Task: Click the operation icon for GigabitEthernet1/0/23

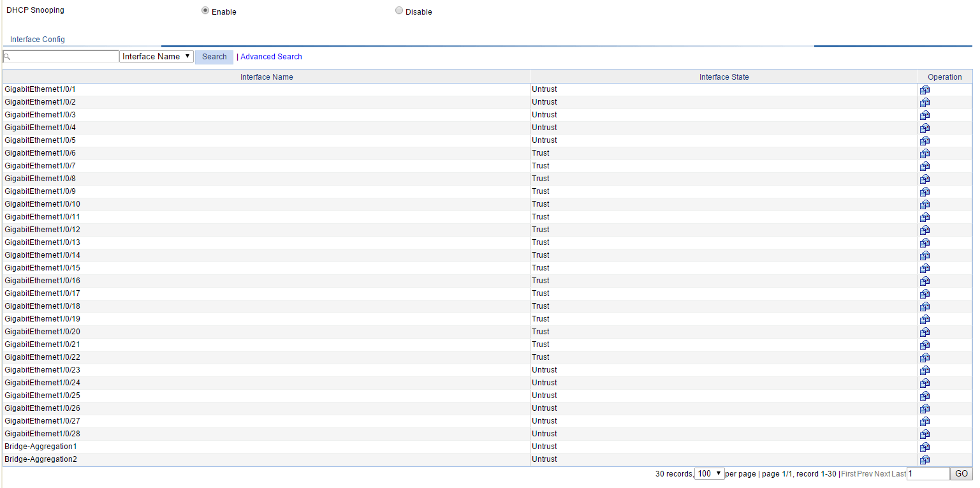Action: (925, 371)
